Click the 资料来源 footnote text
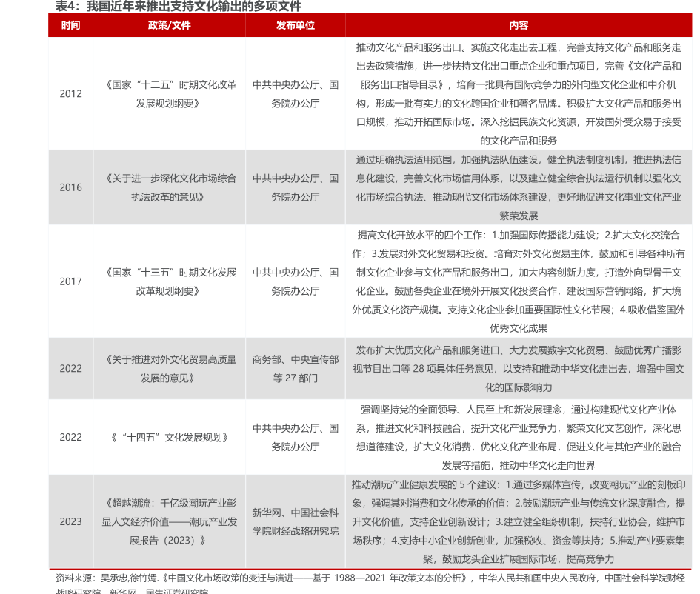 tap(370, 578)
